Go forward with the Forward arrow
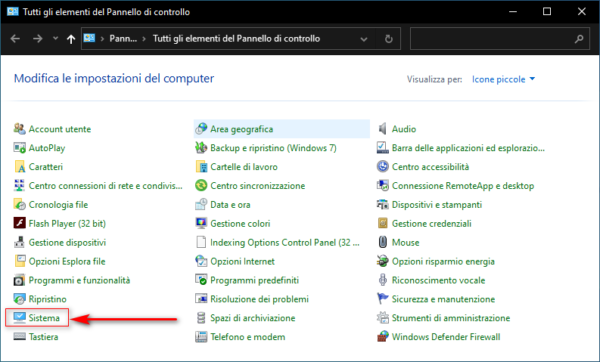Screen dimensions: 600x362 [x=38, y=38]
